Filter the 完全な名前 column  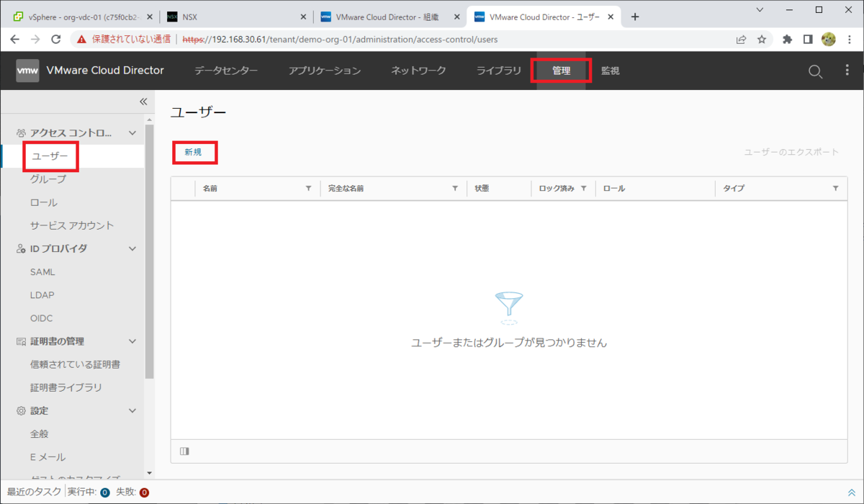click(x=455, y=188)
